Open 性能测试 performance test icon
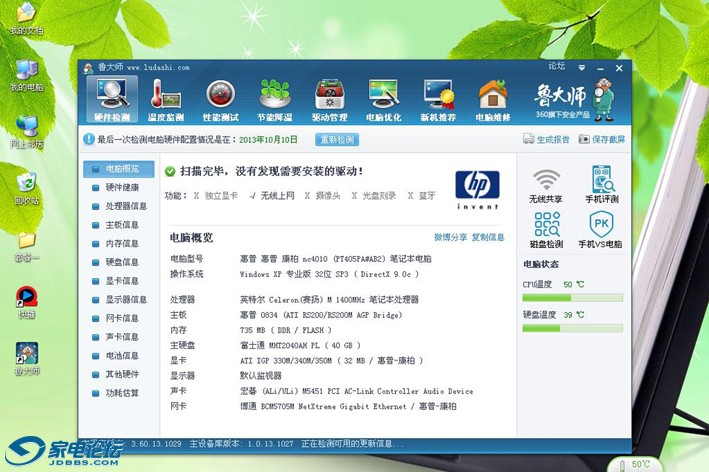 coord(220,99)
